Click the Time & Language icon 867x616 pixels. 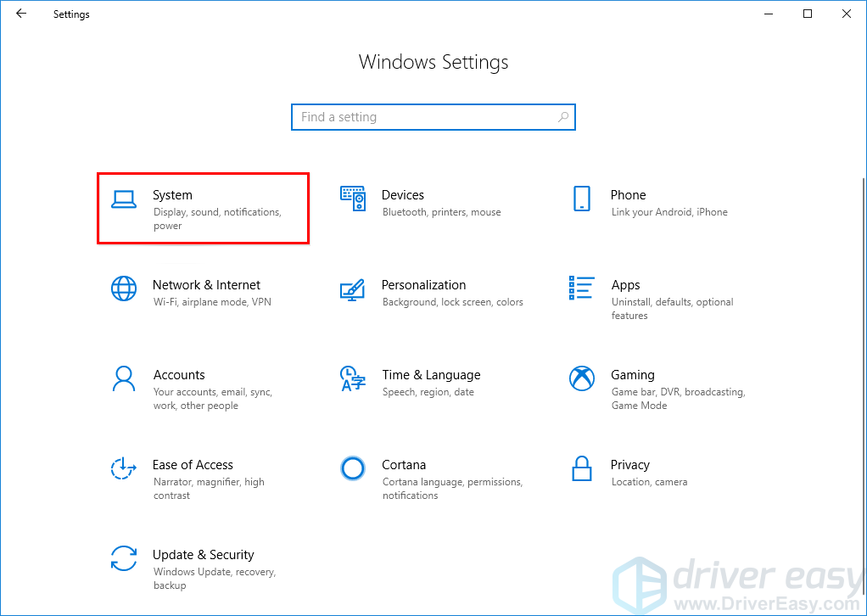click(x=353, y=378)
